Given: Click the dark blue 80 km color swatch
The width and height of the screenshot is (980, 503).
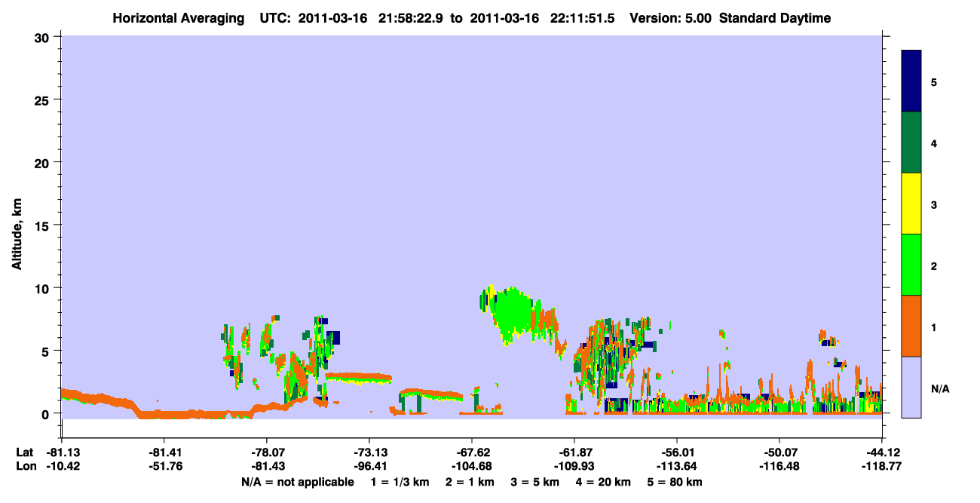Looking at the screenshot, I should pos(911,81).
